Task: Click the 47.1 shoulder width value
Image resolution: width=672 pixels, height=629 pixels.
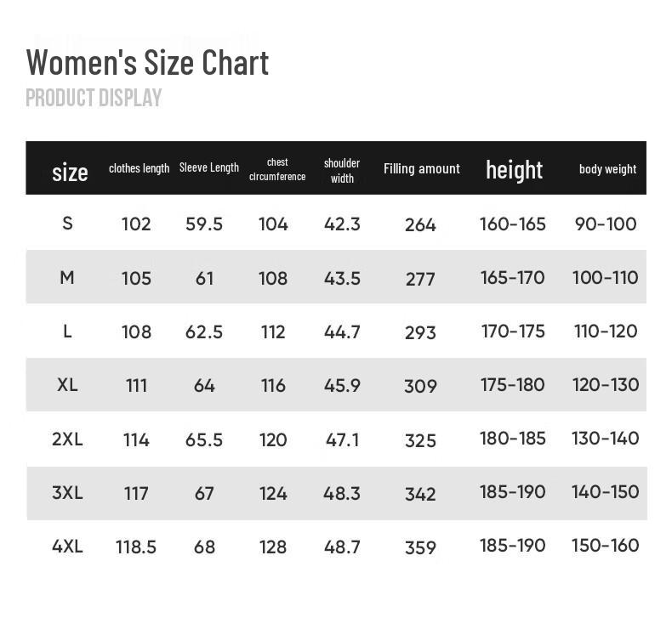Action: 342,439
